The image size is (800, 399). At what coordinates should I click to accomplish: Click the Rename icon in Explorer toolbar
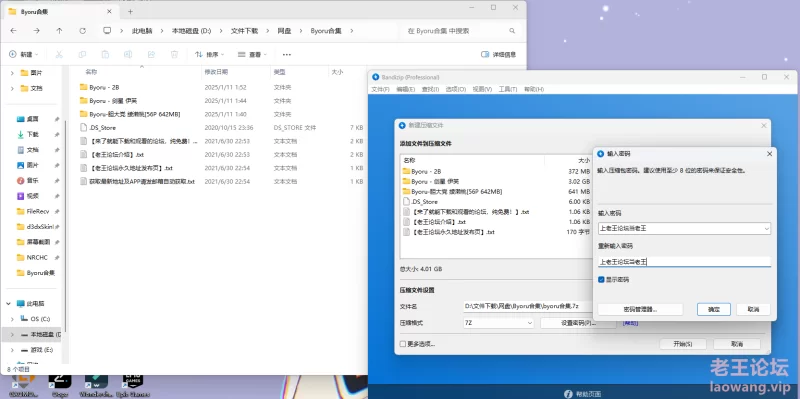point(128,54)
